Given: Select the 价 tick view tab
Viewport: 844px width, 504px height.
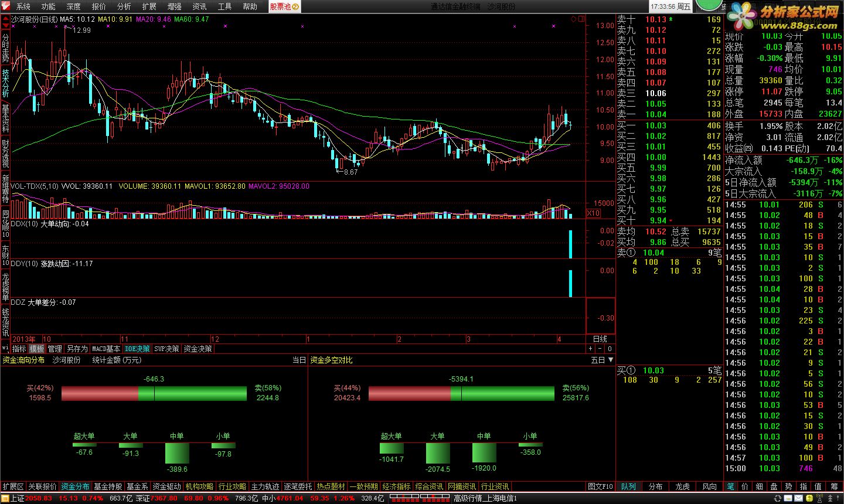Looking at the screenshot, I should [x=744, y=486].
